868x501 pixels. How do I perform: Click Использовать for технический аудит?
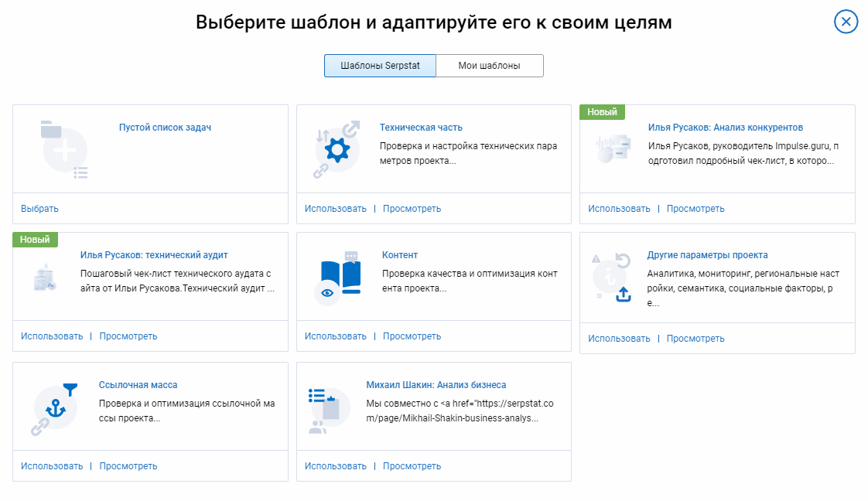point(52,336)
